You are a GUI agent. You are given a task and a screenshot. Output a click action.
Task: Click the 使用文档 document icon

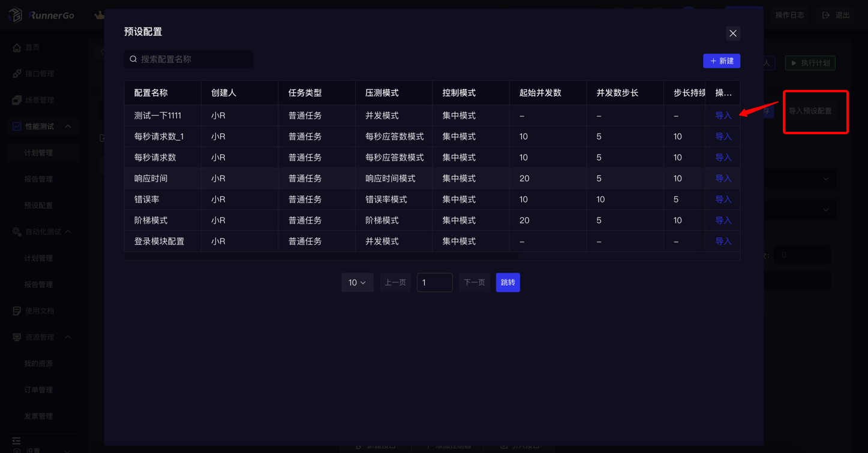17,311
